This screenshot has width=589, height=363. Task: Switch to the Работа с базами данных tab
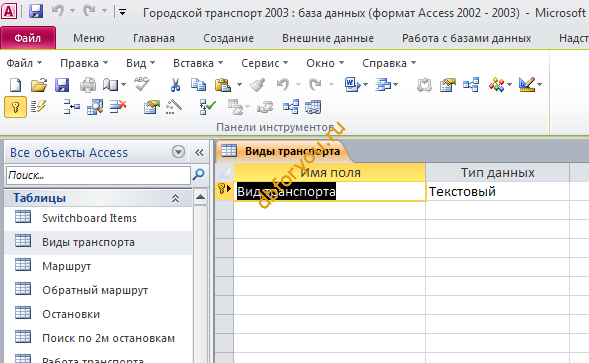click(467, 38)
